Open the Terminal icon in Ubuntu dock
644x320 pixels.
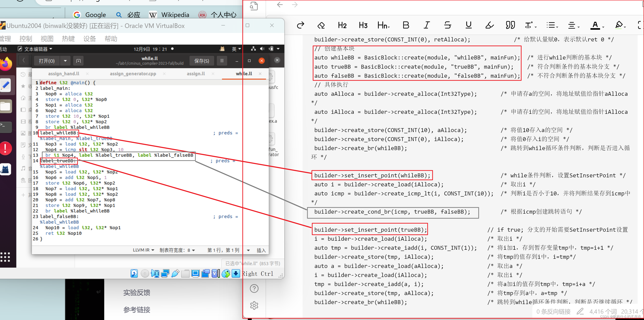(x=6, y=127)
